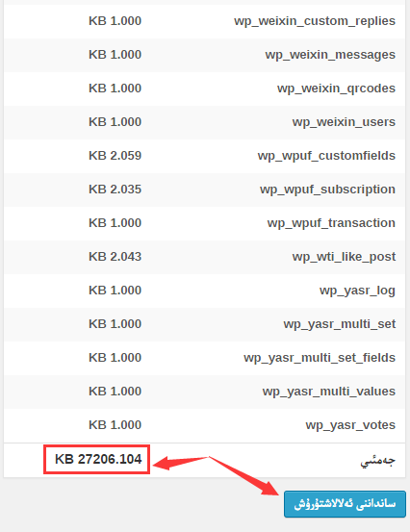The width and height of the screenshot is (410, 532).
Task: Click the wp_weixin_qrcodes table name
Action: pyautogui.click(x=336, y=89)
